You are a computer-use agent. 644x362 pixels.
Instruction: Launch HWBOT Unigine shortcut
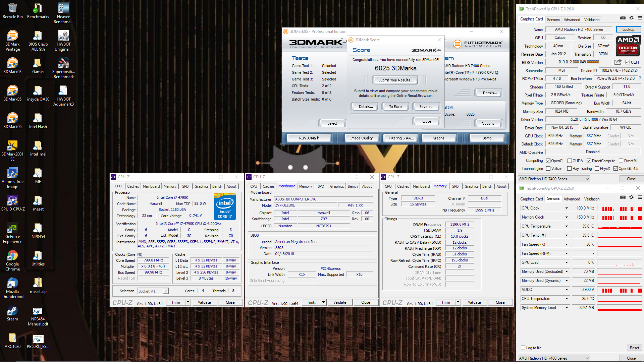[x=63, y=41]
